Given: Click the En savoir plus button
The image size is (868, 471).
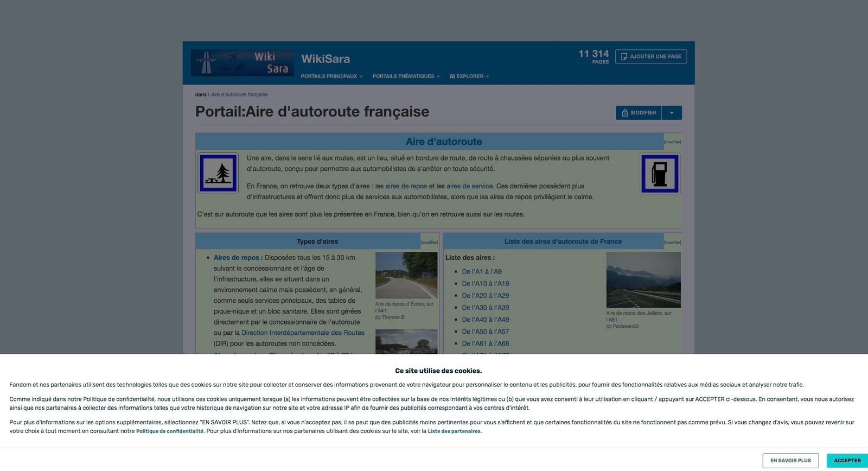Looking at the screenshot, I should [790, 461].
